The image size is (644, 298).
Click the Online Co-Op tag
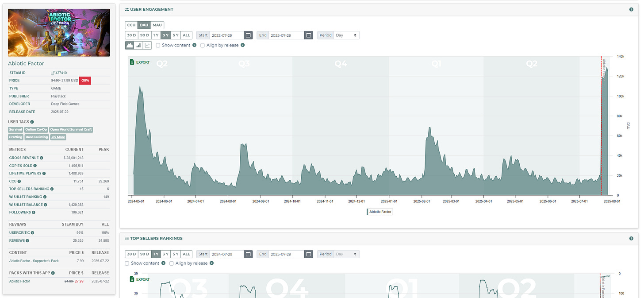36,130
